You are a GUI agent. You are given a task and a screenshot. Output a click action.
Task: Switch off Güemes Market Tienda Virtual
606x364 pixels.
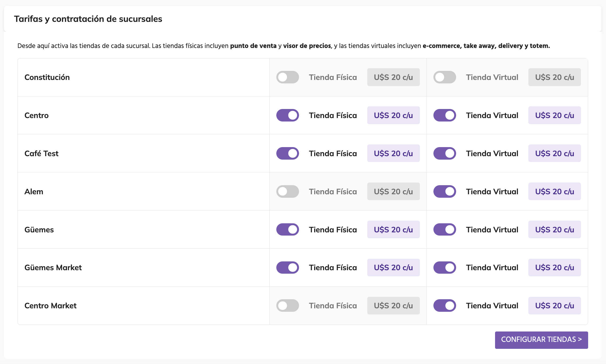[x=444, y=268]
